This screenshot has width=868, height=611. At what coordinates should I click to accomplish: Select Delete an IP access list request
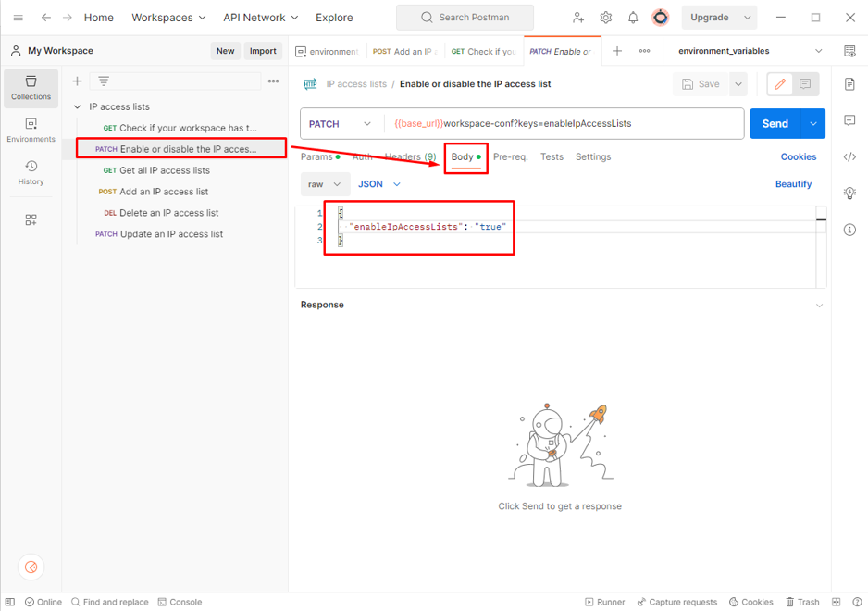(168, 213)
